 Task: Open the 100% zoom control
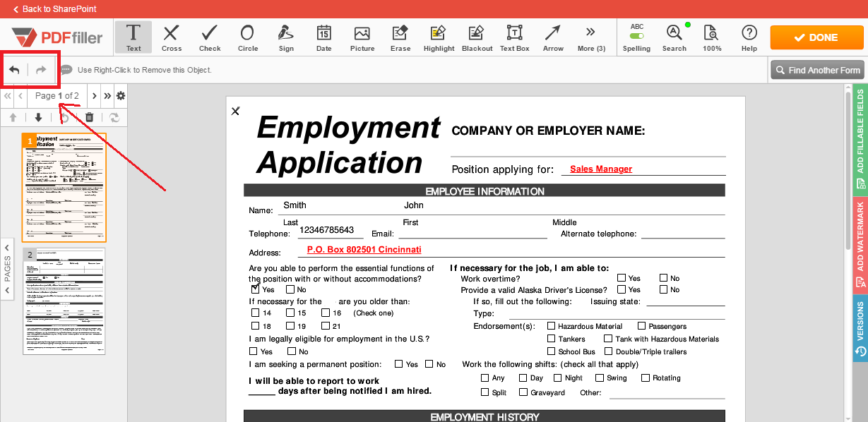tap(712, 37)
